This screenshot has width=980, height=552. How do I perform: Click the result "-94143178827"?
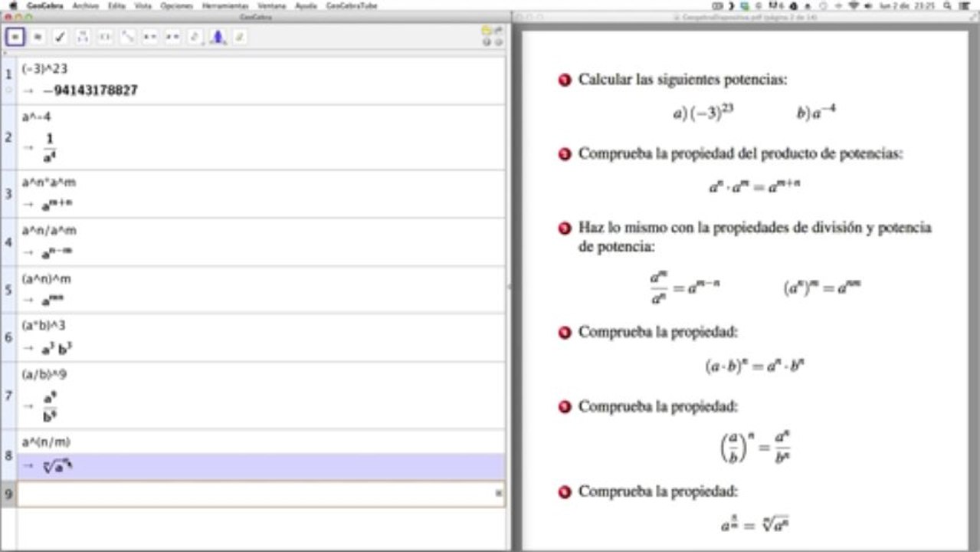click(x=90, y=90)
